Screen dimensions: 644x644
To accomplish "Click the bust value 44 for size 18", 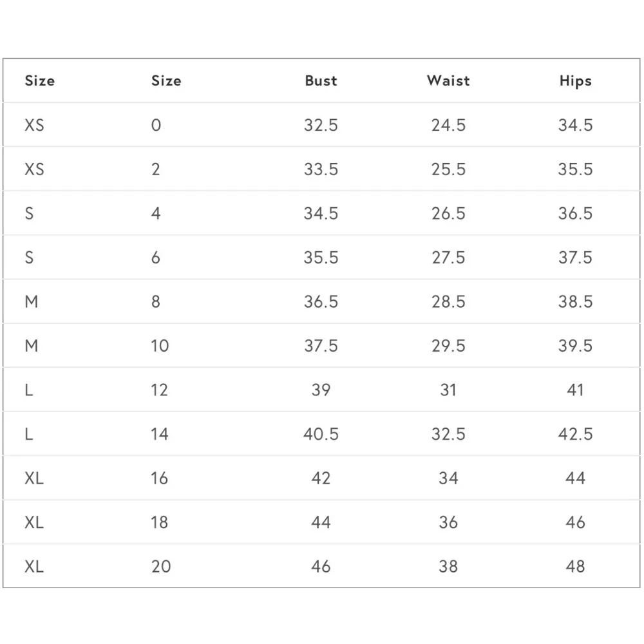I will pyautogui.click(x=321, y=522).
